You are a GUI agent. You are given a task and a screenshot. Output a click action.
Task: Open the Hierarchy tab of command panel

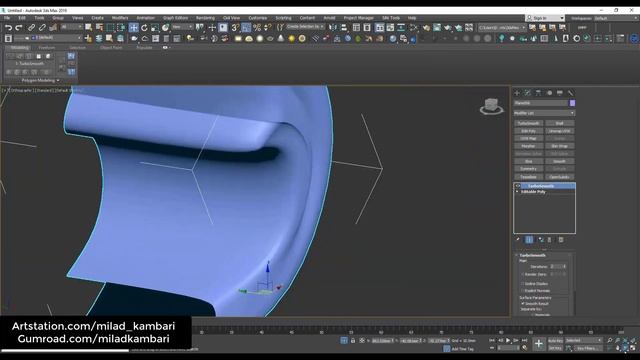[x=538, y=93]
